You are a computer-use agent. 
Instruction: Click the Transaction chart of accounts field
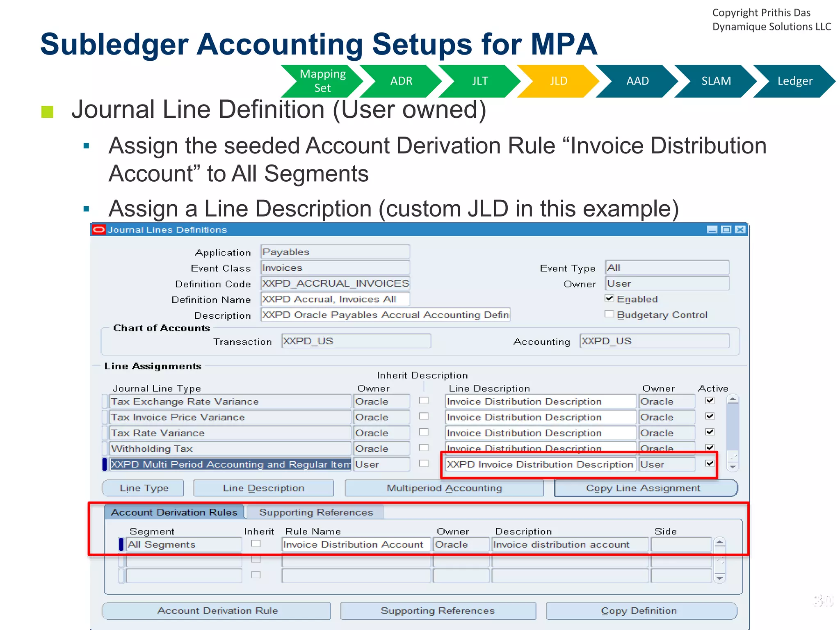pyautogui.click(x=356, y=341)
